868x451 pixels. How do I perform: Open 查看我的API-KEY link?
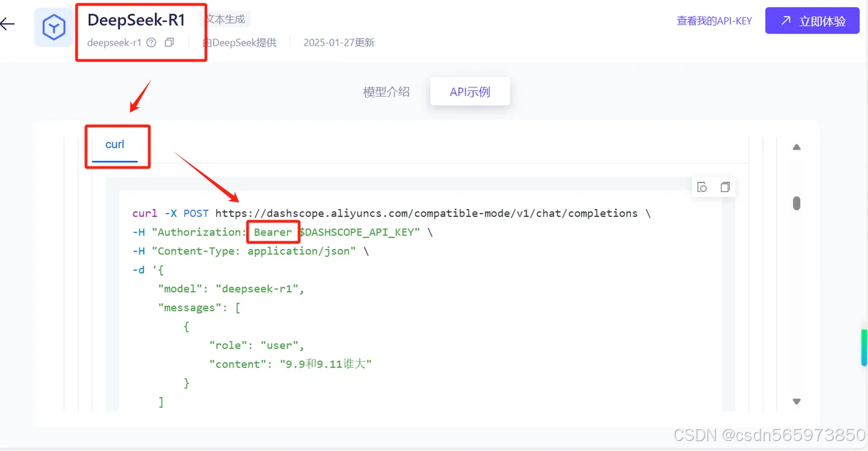click(x=714, y=20)
